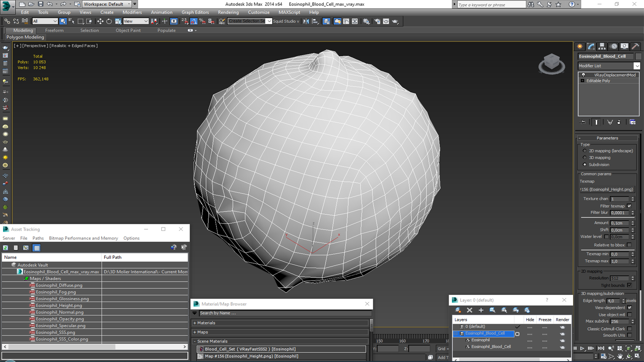This screenshot has width=644, height=362.
Task: Open Bitmap Performance and Memory menu
Action: point(84,238)
